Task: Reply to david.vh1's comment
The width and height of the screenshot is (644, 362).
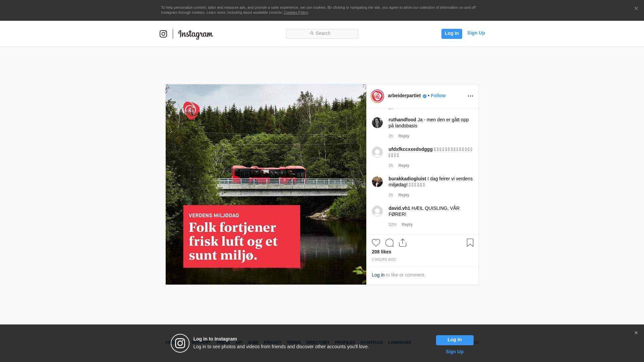Action: pos(407,225)
